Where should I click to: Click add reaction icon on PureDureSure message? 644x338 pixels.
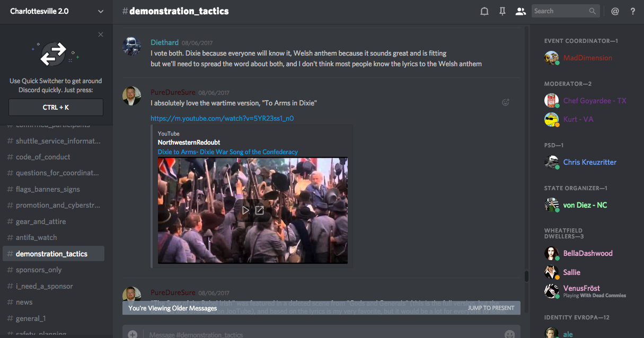coord(506,103)
